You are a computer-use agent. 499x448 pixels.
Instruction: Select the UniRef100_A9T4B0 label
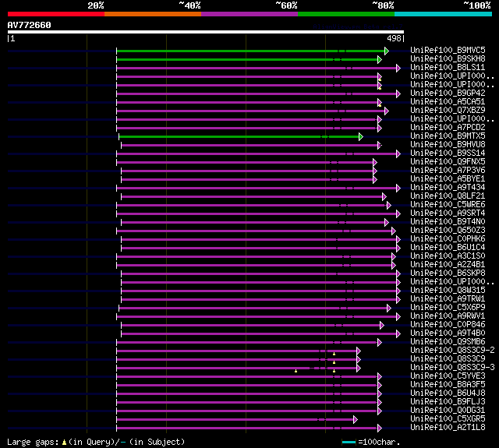[448, 333]
